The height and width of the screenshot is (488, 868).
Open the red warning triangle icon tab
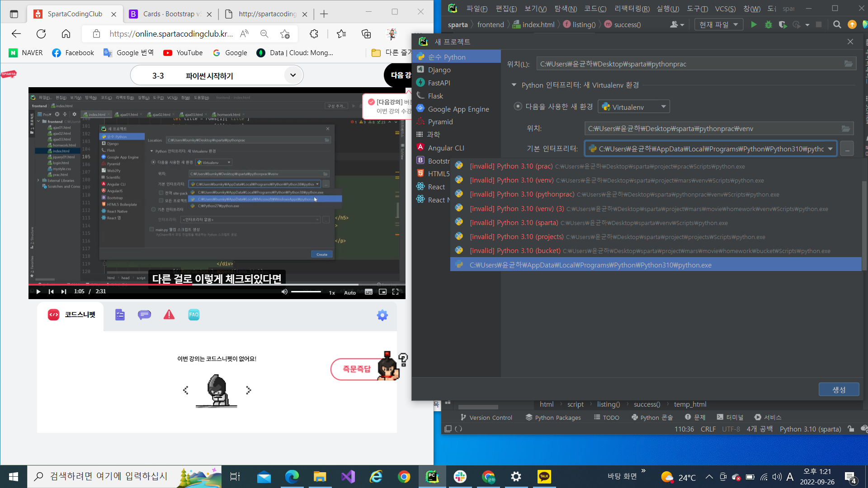(169, 314)
